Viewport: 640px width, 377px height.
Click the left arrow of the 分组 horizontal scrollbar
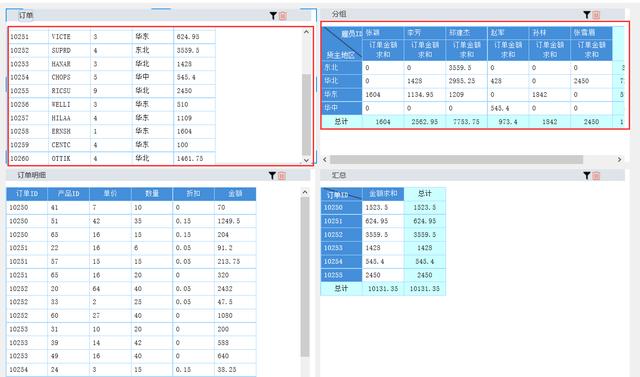point(325,159)
